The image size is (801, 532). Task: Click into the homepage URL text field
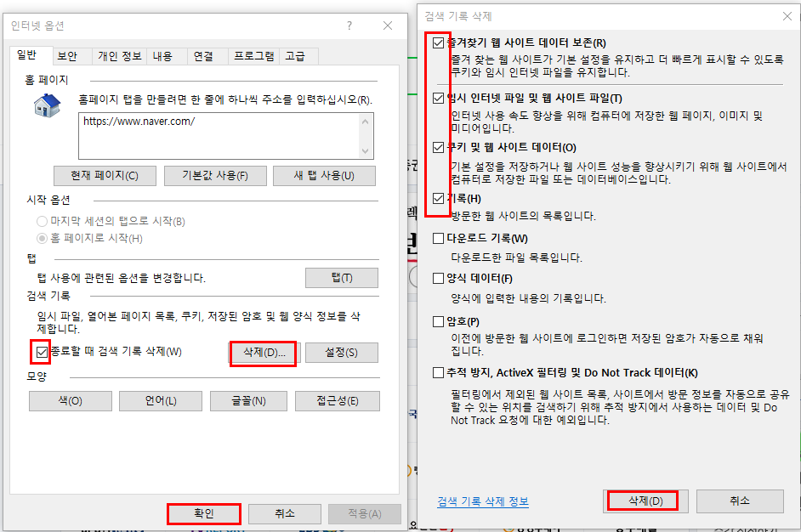click(219, 136)
